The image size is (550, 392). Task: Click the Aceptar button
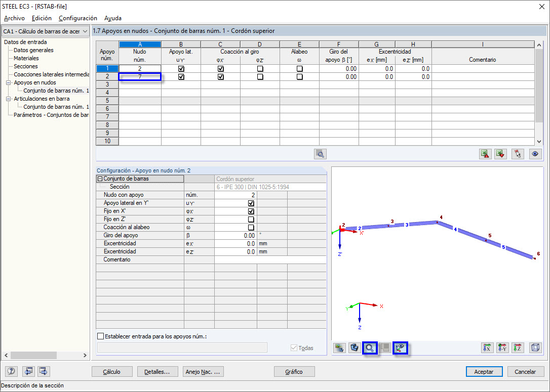coord(484,372)
